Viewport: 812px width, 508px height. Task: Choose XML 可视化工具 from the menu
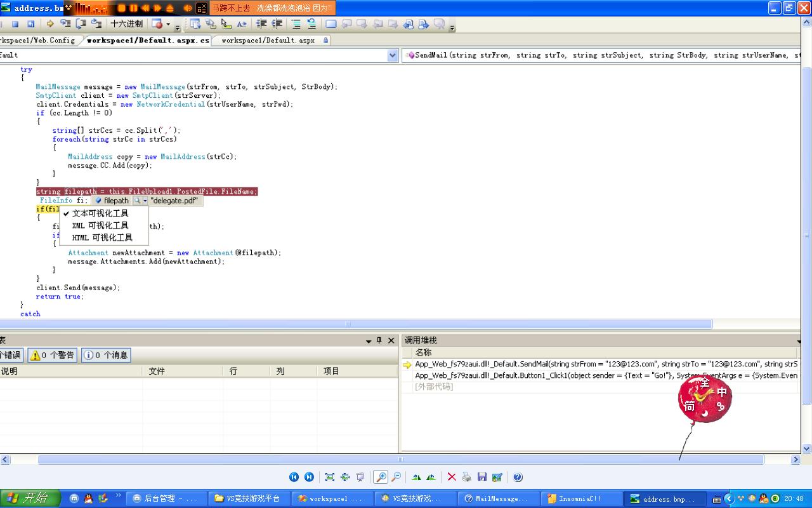[x=100, y=225]
